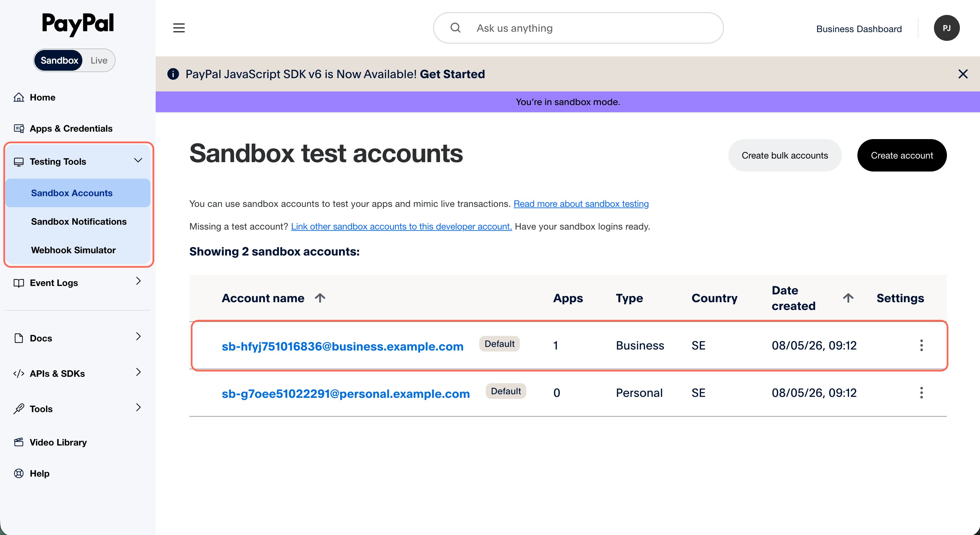Viewport: 980px width, 535px height.
Task: Click the Type column header
Action: click(x=629, y=298)
